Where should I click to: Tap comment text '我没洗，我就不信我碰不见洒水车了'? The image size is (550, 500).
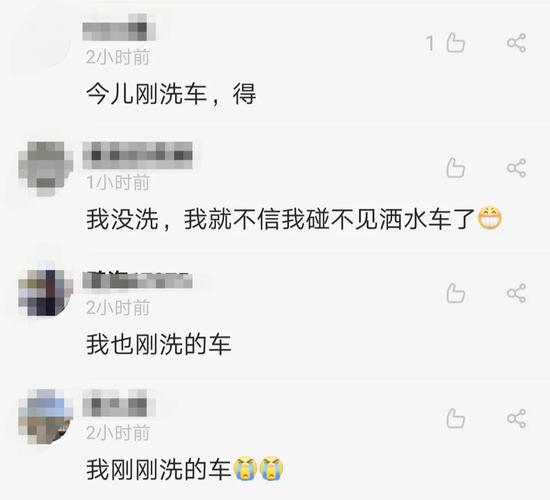tap(294, 219)
